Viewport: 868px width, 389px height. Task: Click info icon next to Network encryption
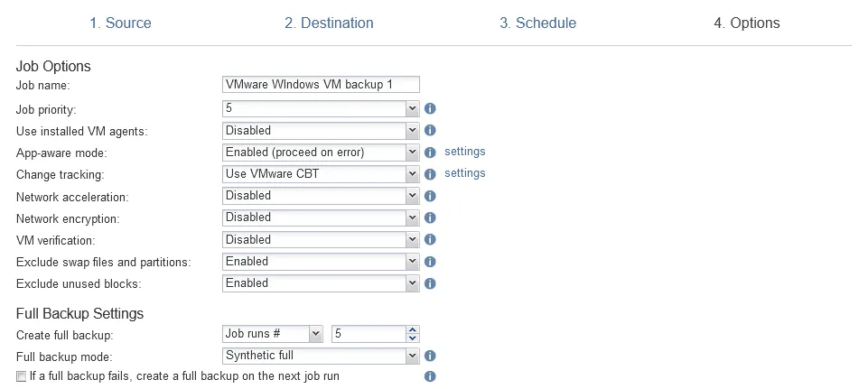(431, 218)
